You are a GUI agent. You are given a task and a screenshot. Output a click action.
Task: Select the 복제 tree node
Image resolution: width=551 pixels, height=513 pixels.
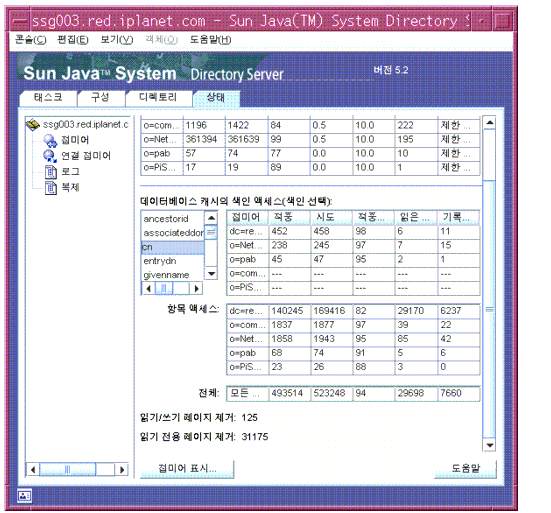[71, 187]
